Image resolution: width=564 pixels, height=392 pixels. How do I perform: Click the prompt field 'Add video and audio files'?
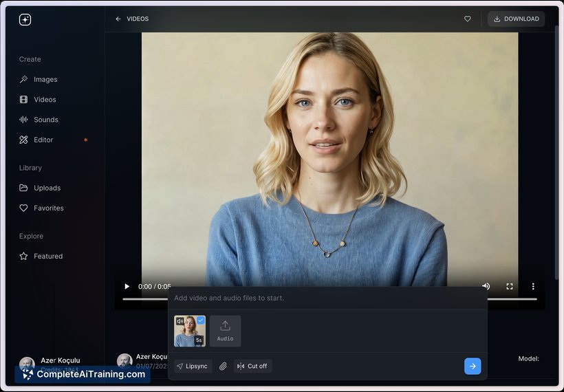click(x=327, y=298)
